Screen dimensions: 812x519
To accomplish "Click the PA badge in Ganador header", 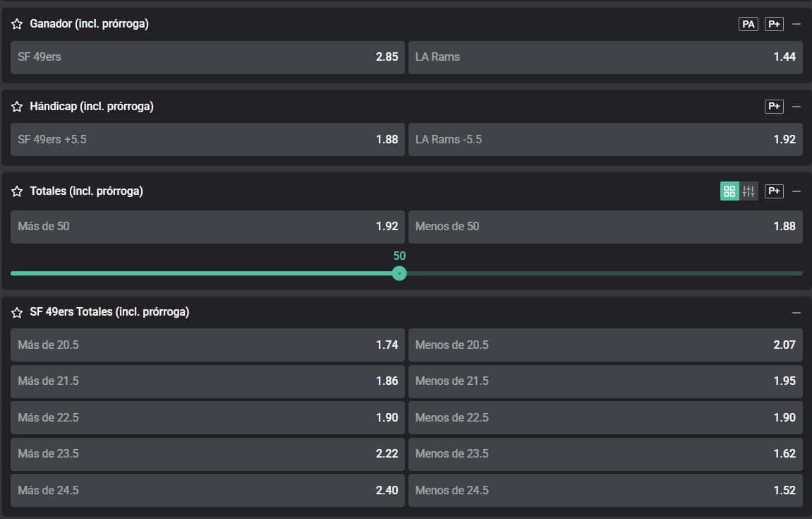I will [x=748, y=24].
